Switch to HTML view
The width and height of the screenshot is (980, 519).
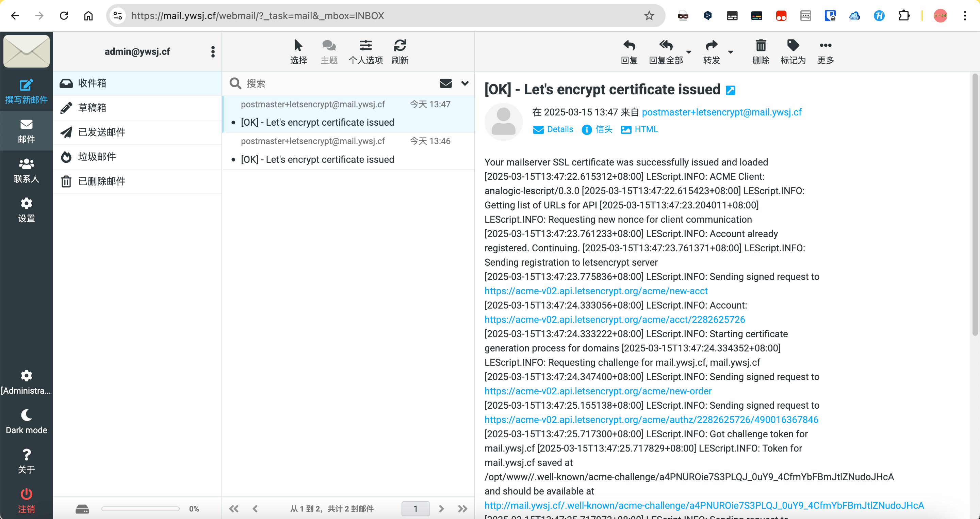click(639, 129)
